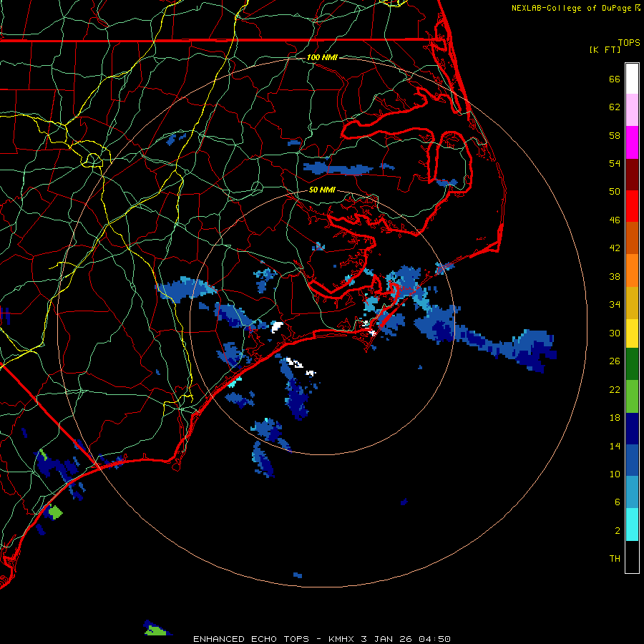Select the medium blue legend color block

click(632, 460)
